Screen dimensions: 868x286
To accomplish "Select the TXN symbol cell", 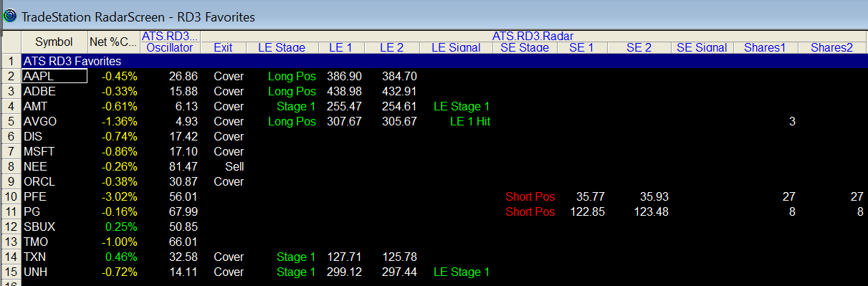I will [x=54, y=257].
